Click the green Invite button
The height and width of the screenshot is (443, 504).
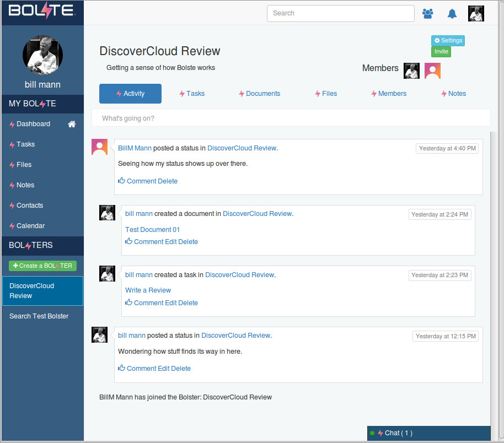tap(441, 52)
